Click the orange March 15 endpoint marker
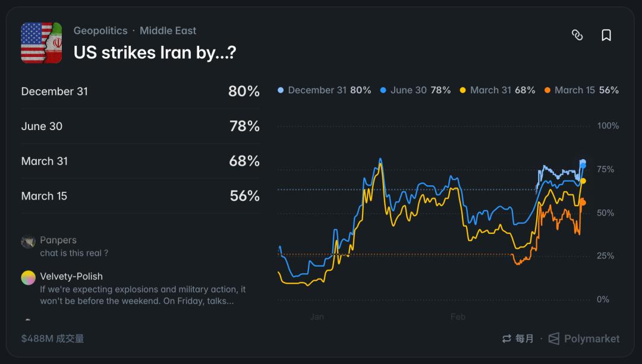Screen dimensions: 642x364 tap(583, 202)
